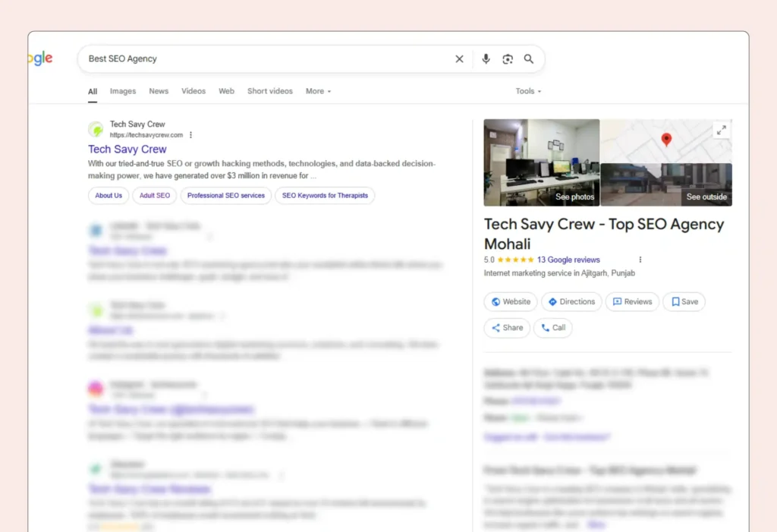Open the More search categories dropdown
This screenshot has height=532, width=777.
pos(317,91)
